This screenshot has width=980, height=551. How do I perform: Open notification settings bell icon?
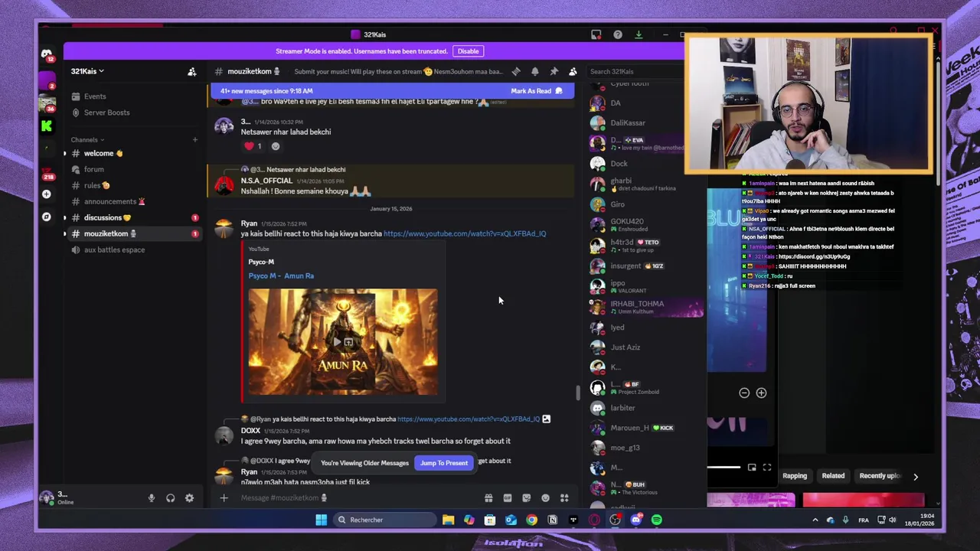534,71
